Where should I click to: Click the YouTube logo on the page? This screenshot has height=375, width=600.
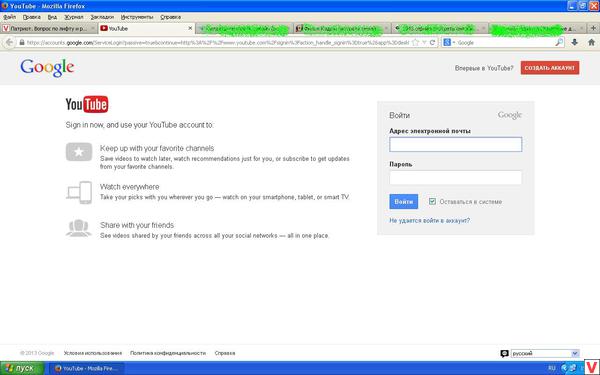click(87, 104)
